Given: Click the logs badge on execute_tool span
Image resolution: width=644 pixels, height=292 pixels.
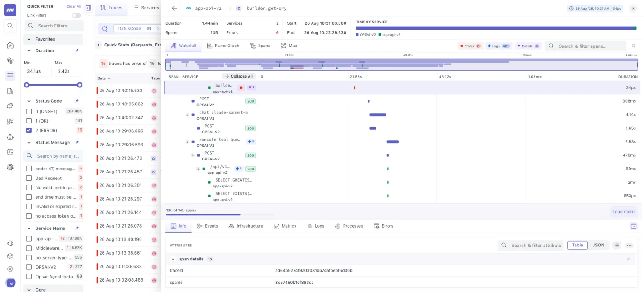Looking at the screenshot, I should point(251,141).
